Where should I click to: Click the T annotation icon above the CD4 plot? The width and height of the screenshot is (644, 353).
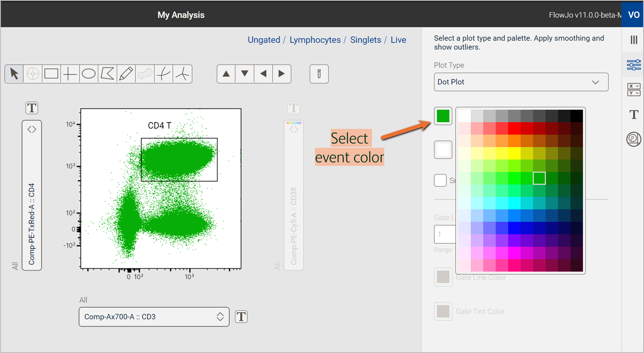32,108
